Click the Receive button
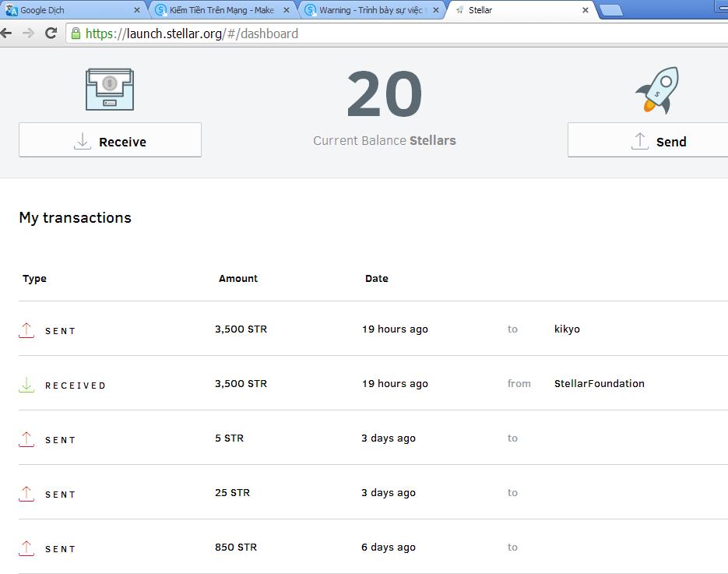728x574 pixels. [x=110, y=139]
